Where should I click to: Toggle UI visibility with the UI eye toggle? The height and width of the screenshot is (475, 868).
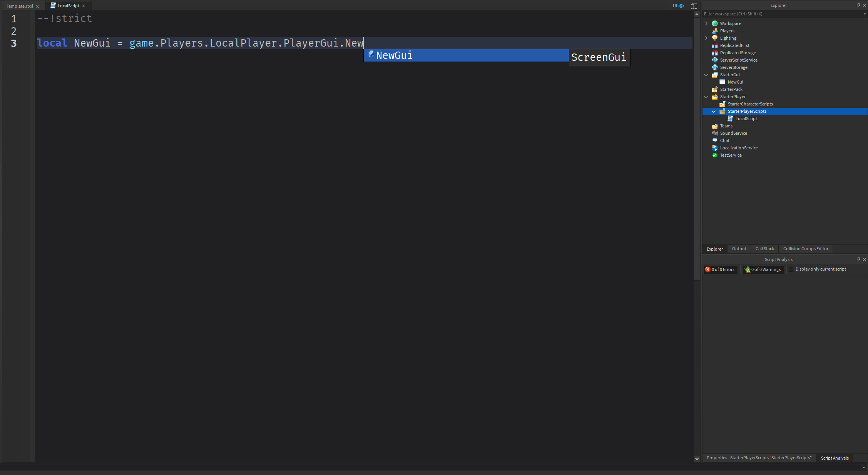tap(678, 6)
